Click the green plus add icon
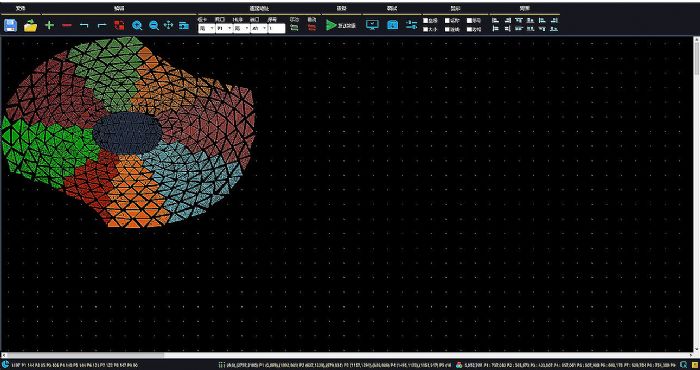 [50, 25]
